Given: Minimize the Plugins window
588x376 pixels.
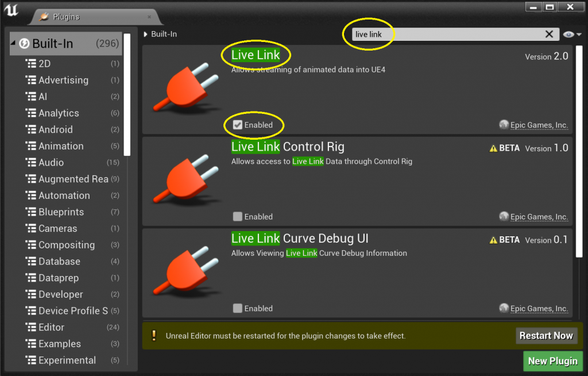Looking at the screenshot, I should click(533, 7).
